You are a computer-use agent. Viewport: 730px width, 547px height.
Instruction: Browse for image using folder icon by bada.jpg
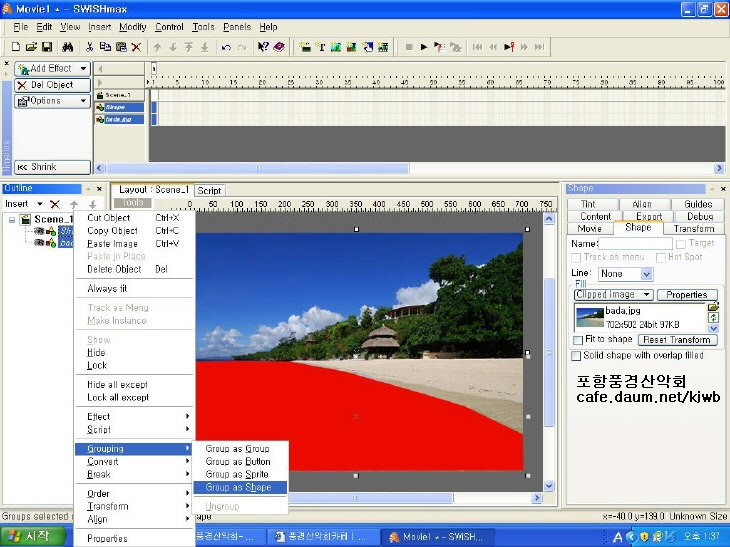(713, 307)
